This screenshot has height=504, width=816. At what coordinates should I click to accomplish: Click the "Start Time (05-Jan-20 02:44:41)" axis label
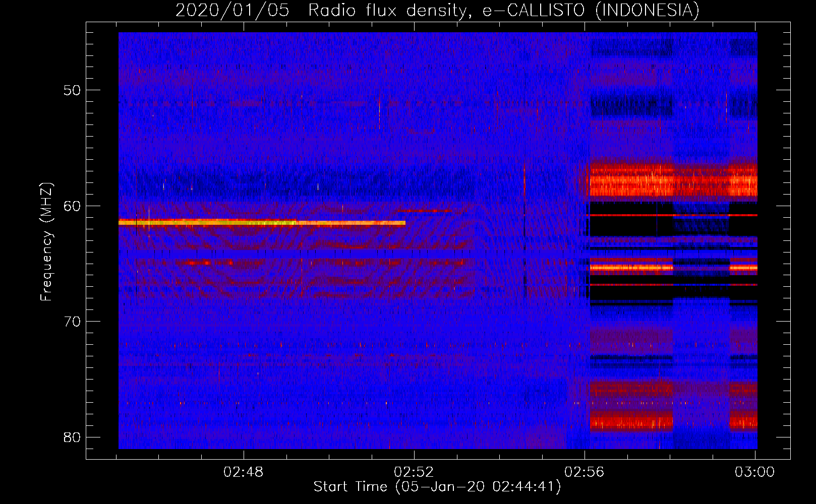click(x=437, y=487)
